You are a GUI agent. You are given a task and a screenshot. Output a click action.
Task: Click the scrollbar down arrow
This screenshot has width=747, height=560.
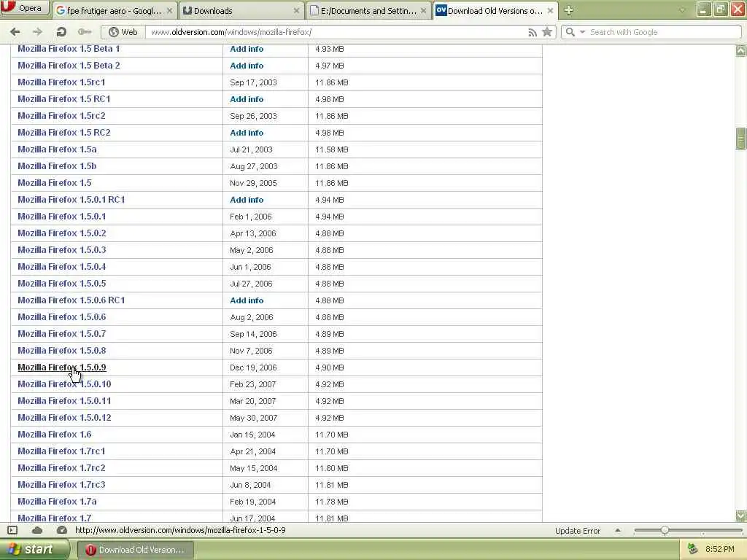741,516
